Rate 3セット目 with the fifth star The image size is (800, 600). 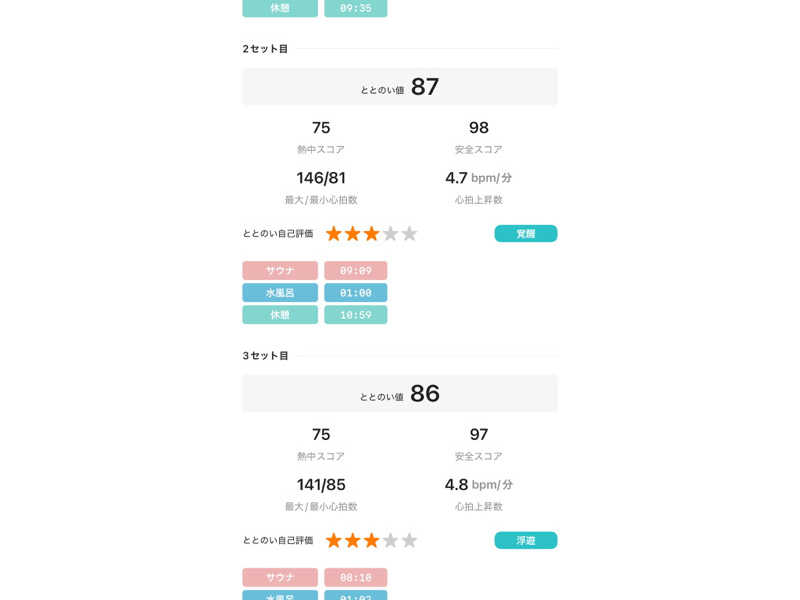[409, 540]
